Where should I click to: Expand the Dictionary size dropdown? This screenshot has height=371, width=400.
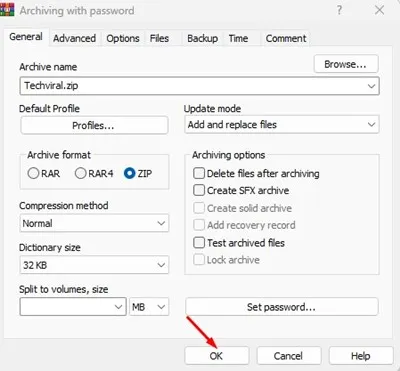click(161, 265)
